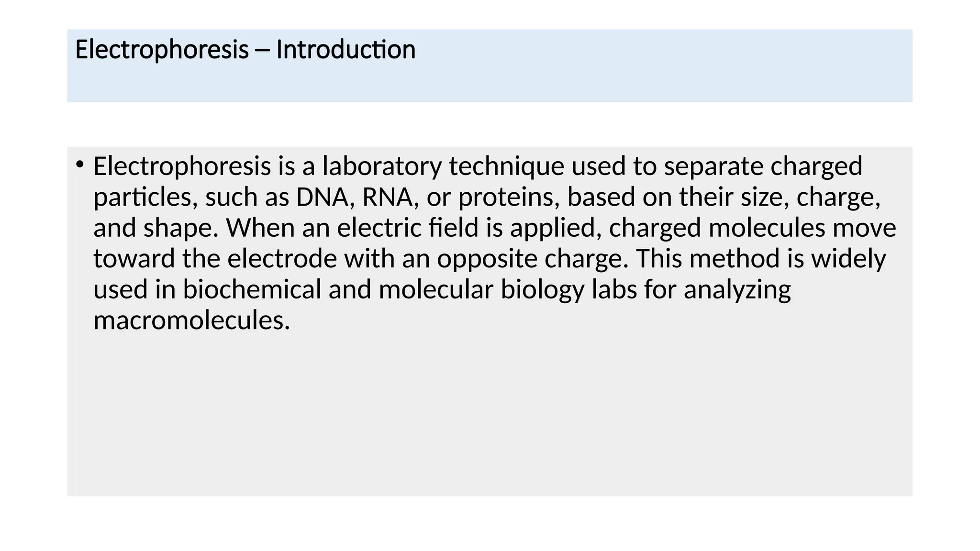Click the word 'macromolecules' on the last line
The image size is (980, 551).
(191, 320)
